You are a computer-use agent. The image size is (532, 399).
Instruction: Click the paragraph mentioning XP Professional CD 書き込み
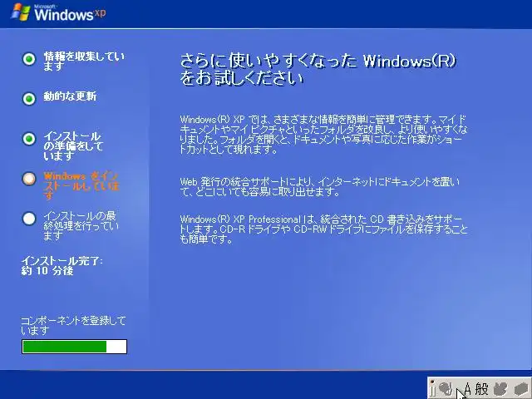point(323,229)
